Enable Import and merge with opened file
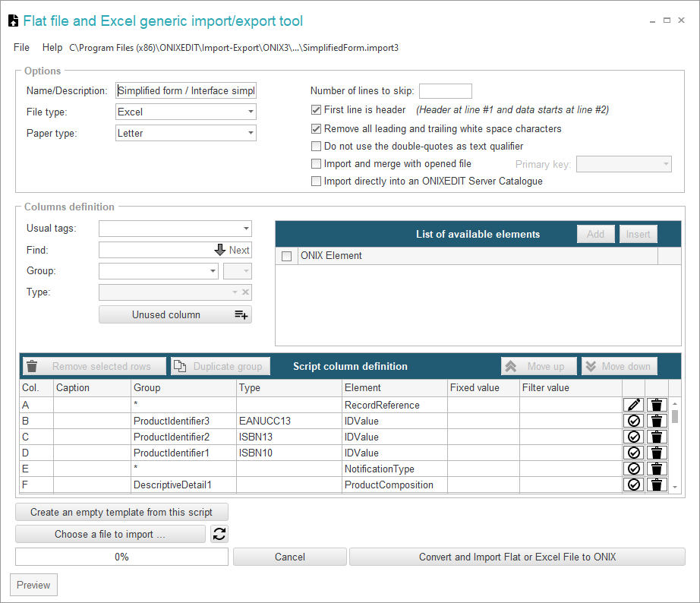The height and width of the screenshot is (603, 700). pos(317,164)
